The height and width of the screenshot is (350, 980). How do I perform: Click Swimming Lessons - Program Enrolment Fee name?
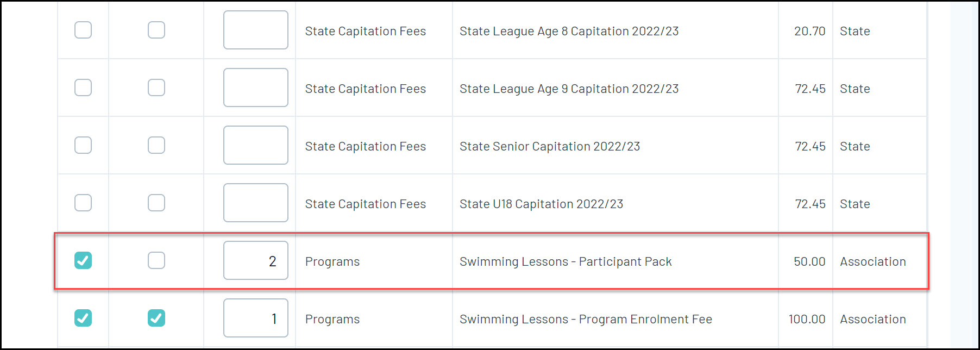click(x=586, y=320)
